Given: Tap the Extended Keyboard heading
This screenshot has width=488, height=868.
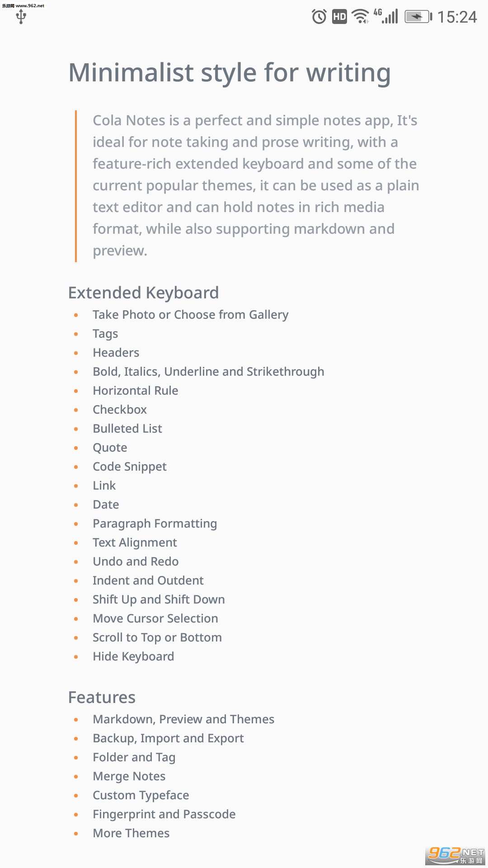Looking at the screenshot, I should tap(143, 292).
